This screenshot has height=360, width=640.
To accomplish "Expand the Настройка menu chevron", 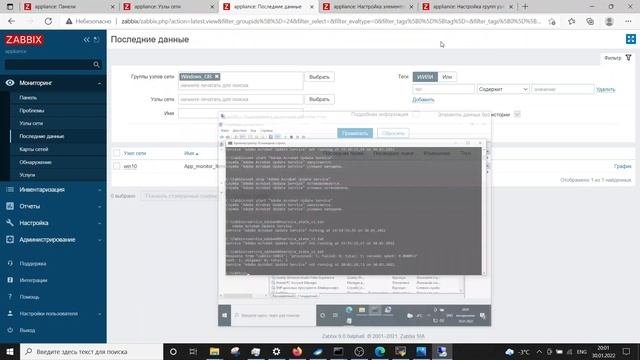I will tap(100, 223).
